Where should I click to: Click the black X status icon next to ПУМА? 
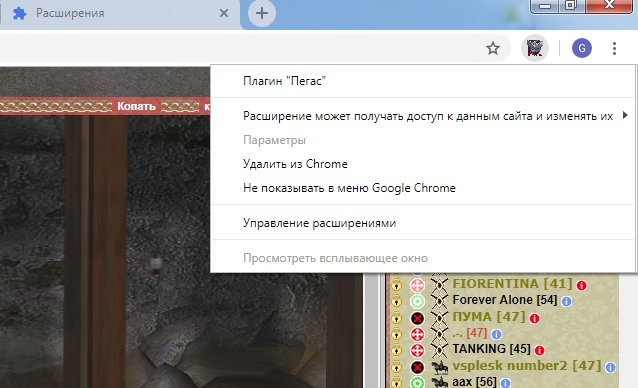pyautogui.click(x=417, y=318)
